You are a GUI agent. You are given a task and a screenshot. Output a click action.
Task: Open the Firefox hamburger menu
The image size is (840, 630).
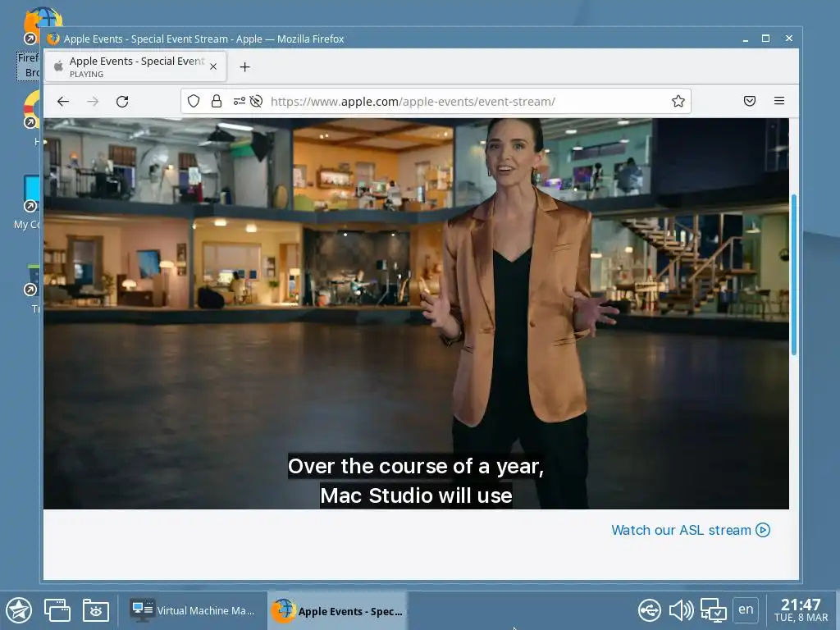click(779, 101)
